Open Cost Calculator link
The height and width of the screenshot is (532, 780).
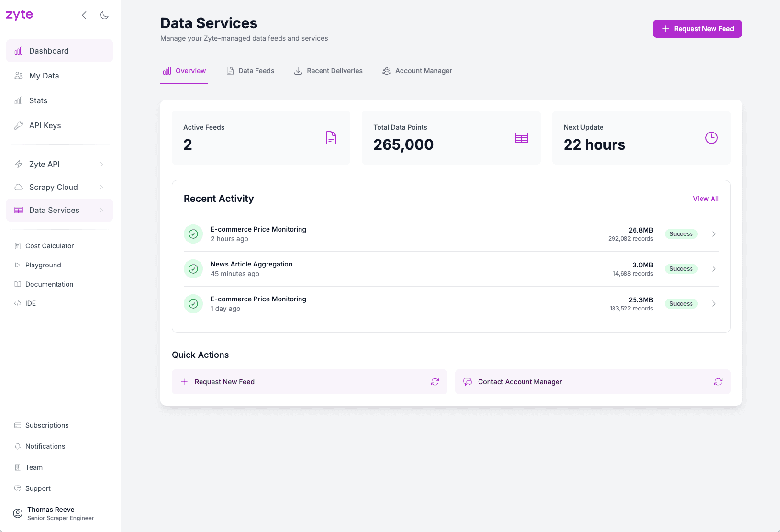coord(50,246)
